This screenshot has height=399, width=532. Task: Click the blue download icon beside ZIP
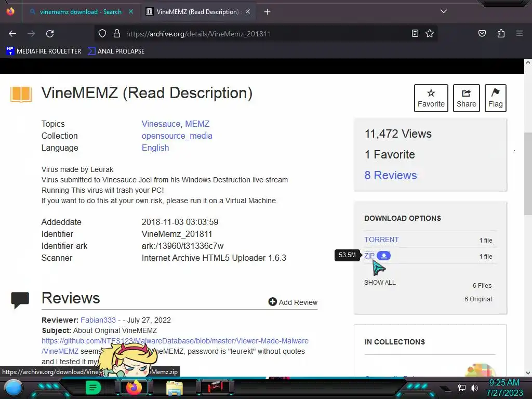coord(384,256)
